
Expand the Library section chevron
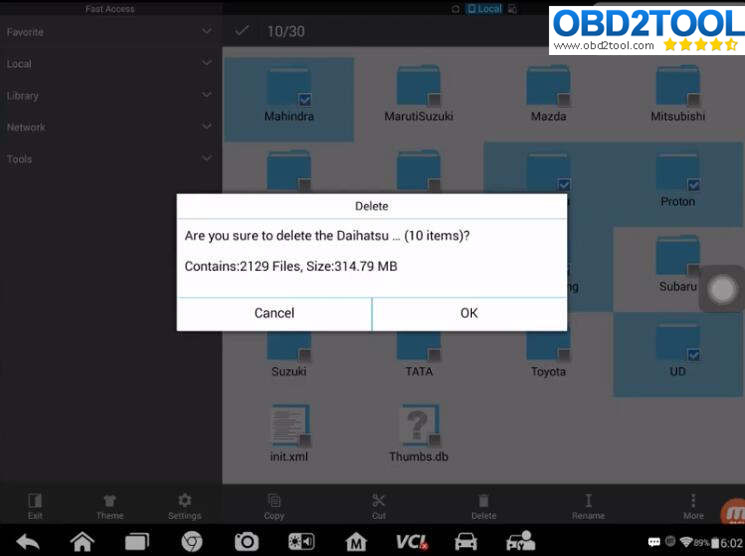click(207, 95)
